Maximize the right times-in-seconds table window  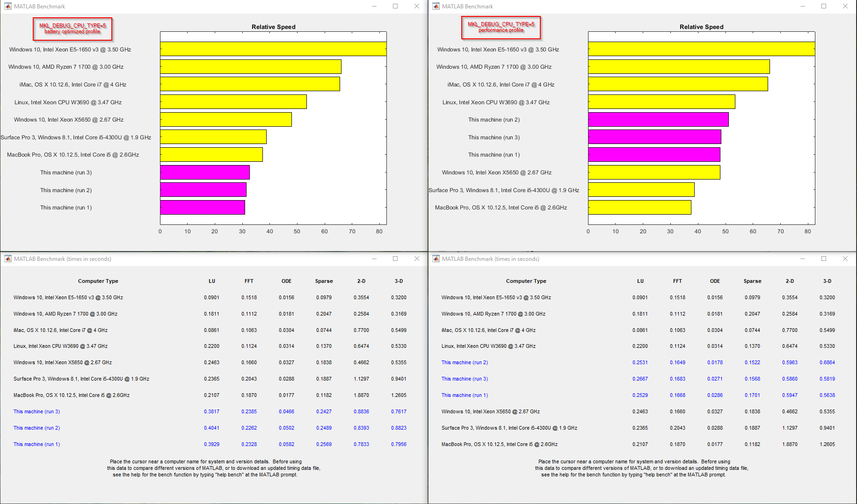[824, 259]
